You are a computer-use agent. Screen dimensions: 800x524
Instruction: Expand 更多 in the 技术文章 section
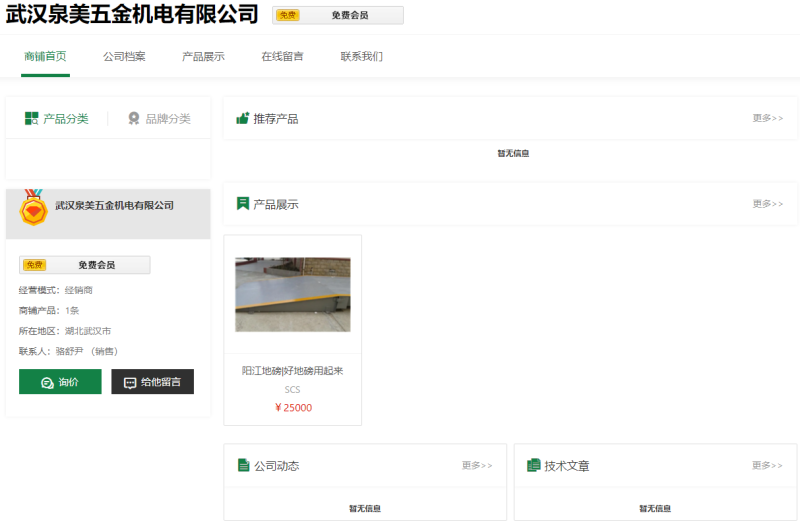[x=767, y=466]
